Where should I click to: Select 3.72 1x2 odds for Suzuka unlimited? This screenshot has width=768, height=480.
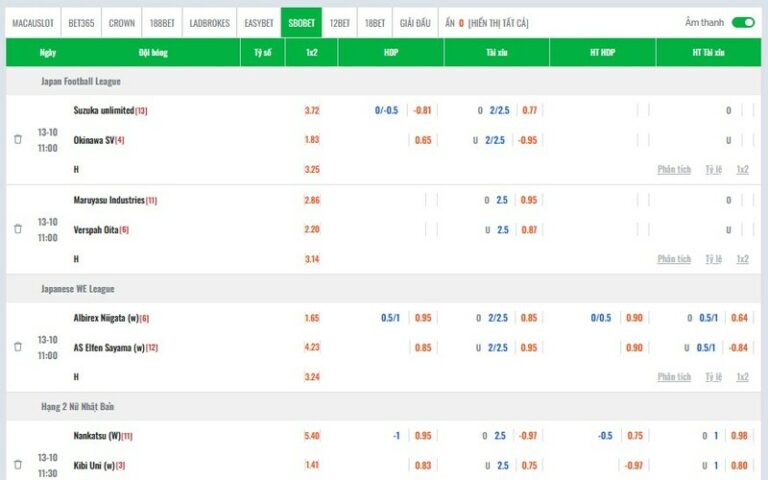[x=312, y=111]
